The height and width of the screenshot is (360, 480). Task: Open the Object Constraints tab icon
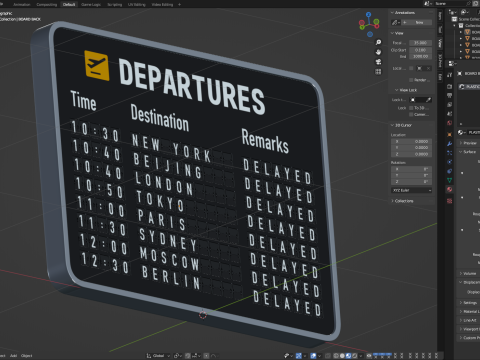[x=450, y=171]
